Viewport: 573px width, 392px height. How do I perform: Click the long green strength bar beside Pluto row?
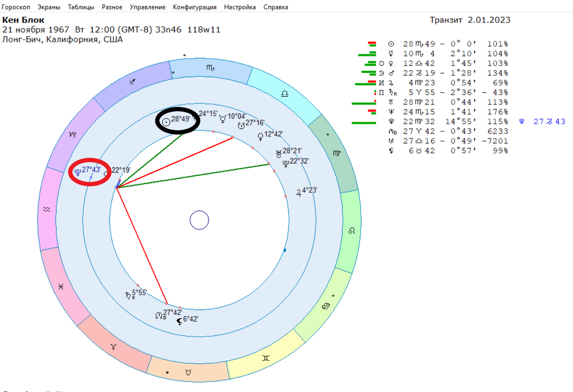pos(364,123)
